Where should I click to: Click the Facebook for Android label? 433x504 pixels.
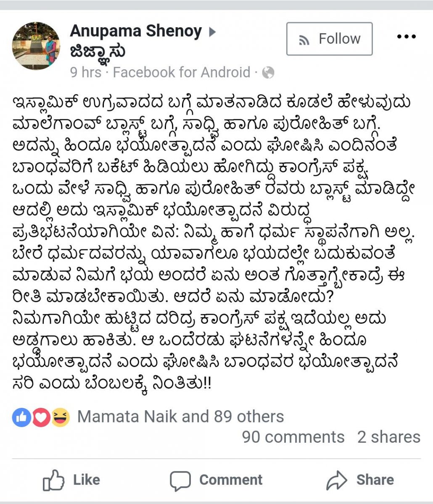pyautogui.click(x=181, y=73)
